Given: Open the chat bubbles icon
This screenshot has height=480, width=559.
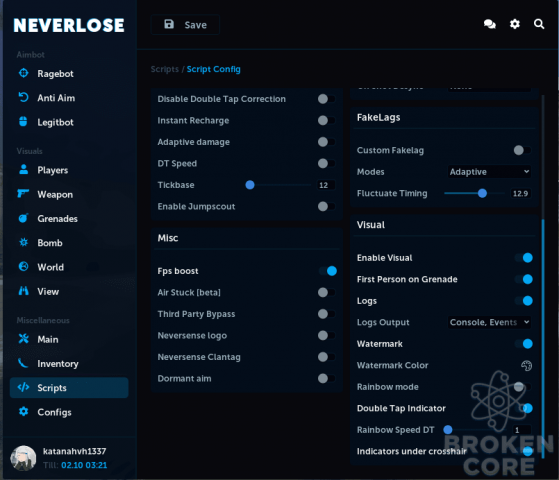Looking at the screenshot, I should tap(489, 24).
